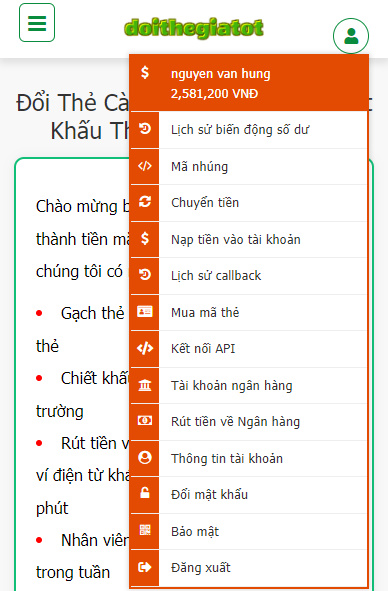Open the hamburger menu button

(x=37, y=23)
